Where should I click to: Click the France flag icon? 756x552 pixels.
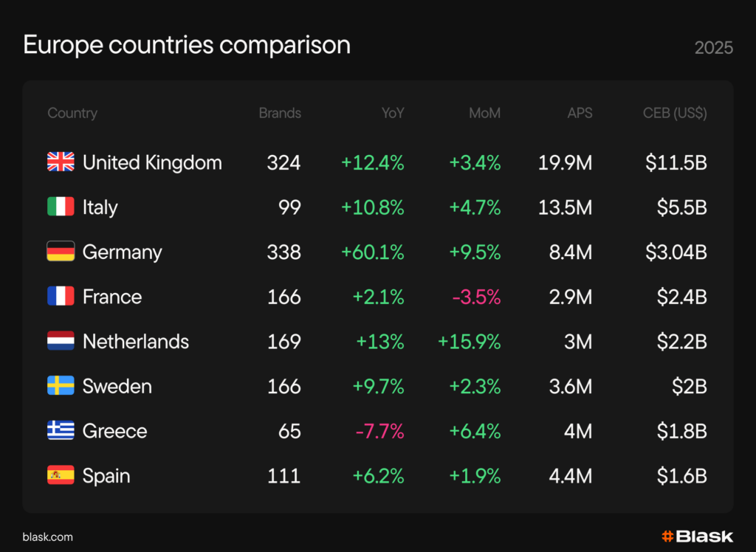coord(61,297)
